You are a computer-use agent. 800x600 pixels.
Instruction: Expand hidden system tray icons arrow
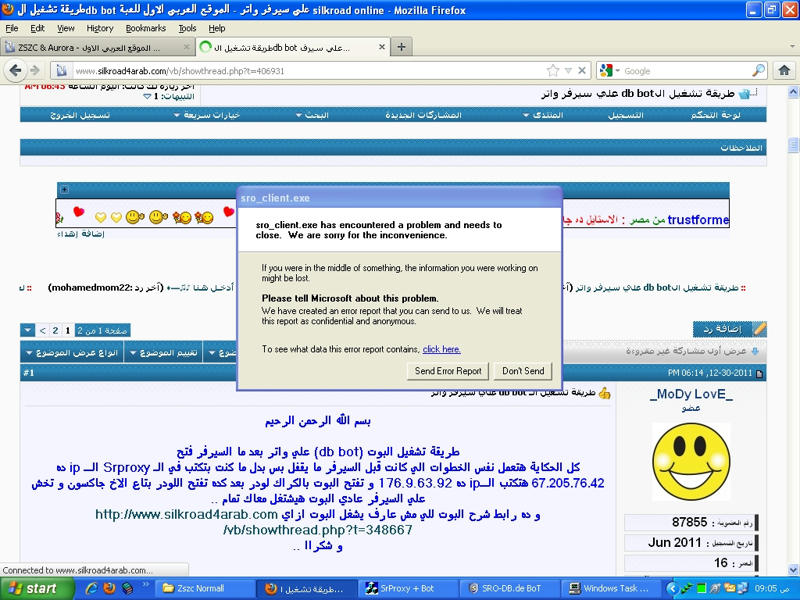coord(671,589)
